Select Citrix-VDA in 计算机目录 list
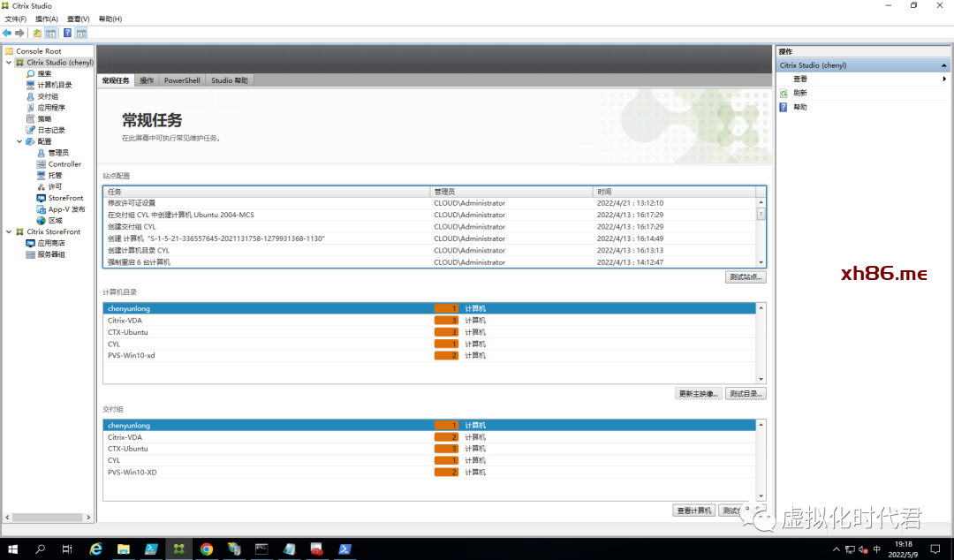This screenshot has width=954, height=560. click(429, 321)
